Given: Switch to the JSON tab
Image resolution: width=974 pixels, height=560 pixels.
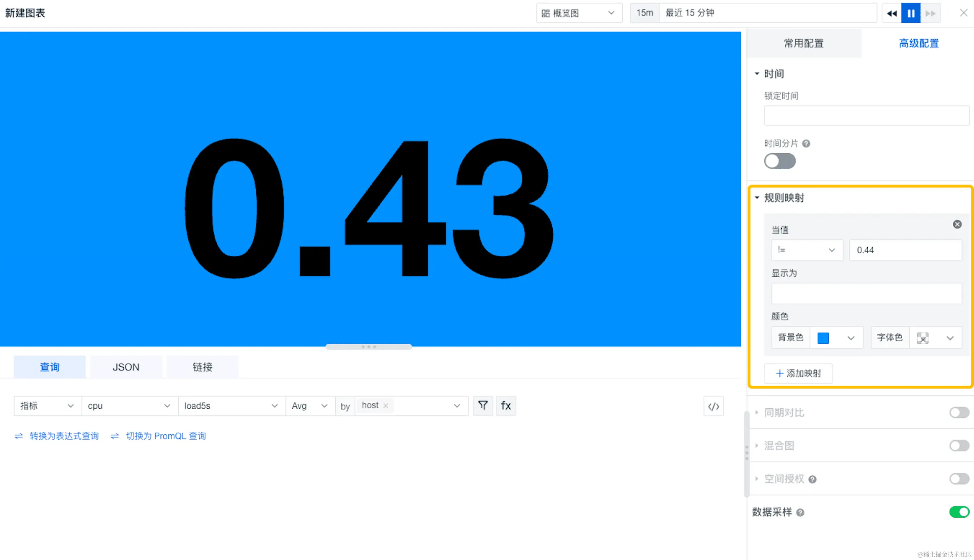Looking at the screenshot, I should (126, 367).
